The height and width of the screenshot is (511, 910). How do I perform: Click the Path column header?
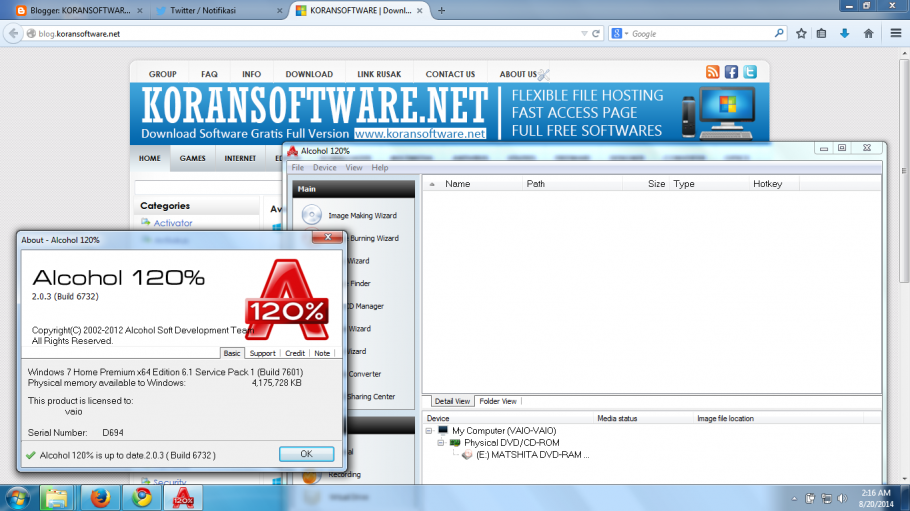(572, 184)
